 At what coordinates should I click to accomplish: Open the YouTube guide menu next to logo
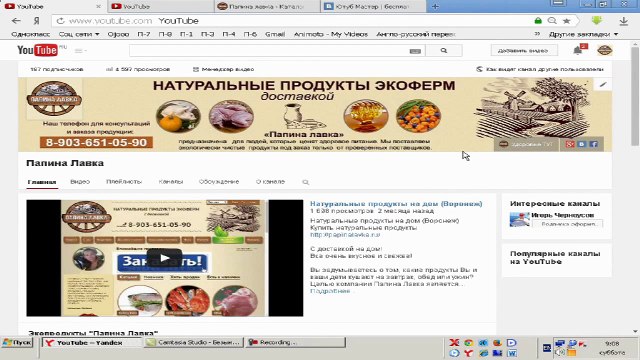pos(80,51)
